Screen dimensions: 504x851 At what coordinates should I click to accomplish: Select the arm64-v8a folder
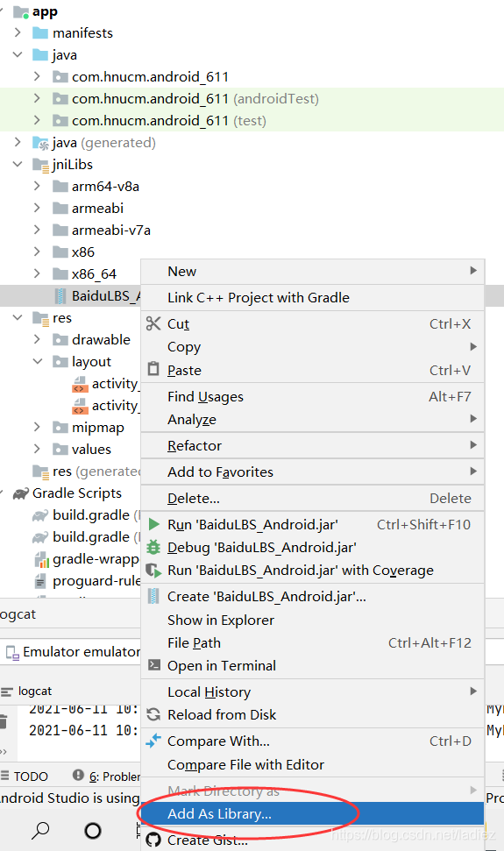pyautogui.click(x=105, y=186)
